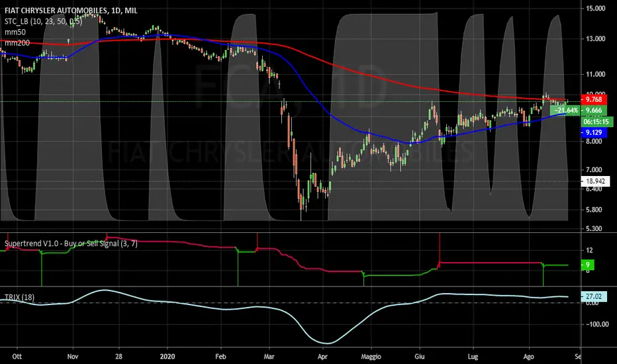Click the Maggio date label on time axis
The width and height of the screenshot is (617, 364).
point(371,357)
